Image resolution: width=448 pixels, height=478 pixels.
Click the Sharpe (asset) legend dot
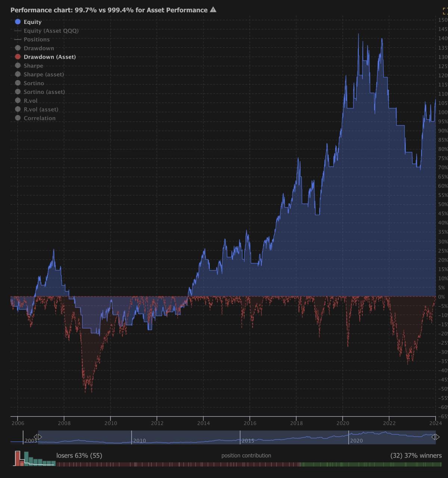(x=17, y=74)
